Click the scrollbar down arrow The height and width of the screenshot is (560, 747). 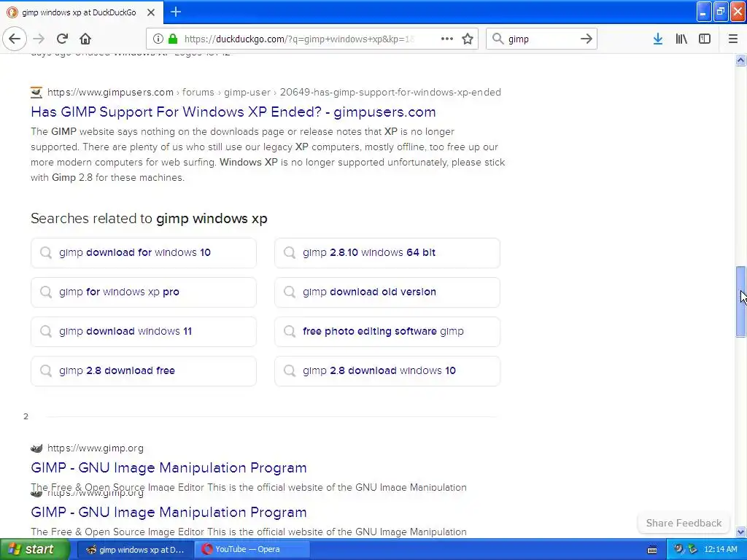coord(740,532)
